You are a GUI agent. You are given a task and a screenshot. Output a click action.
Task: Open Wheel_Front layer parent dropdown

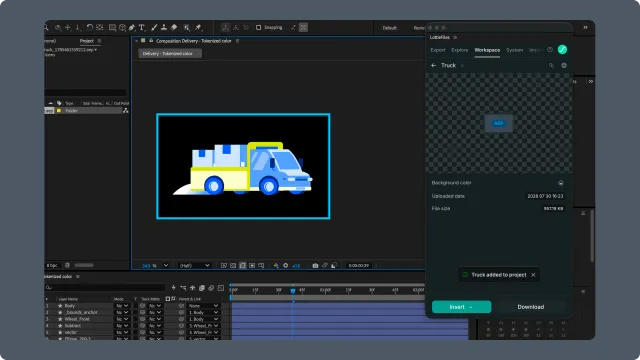(x=203, y=319)
